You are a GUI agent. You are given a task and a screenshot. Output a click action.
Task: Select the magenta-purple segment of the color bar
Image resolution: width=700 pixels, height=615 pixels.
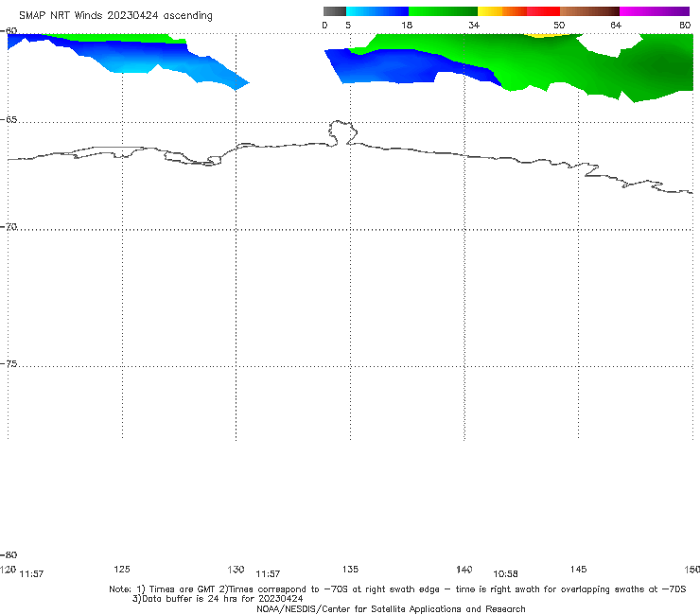[655, 11]
